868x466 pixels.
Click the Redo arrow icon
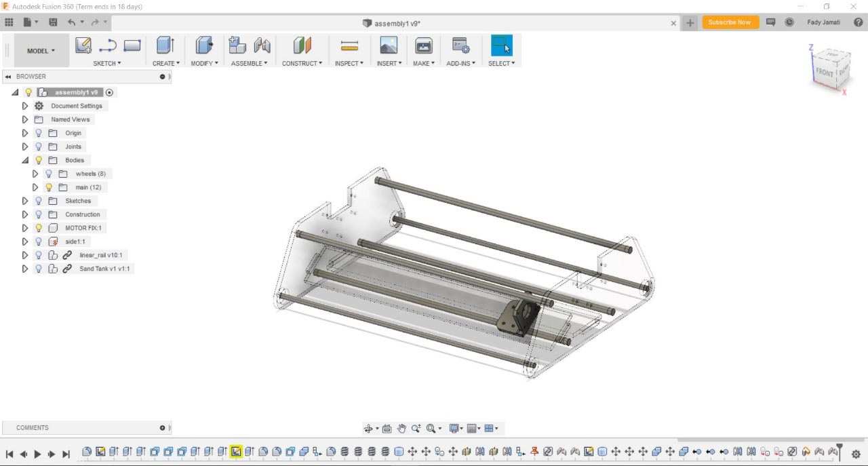[x=95, y=22]
